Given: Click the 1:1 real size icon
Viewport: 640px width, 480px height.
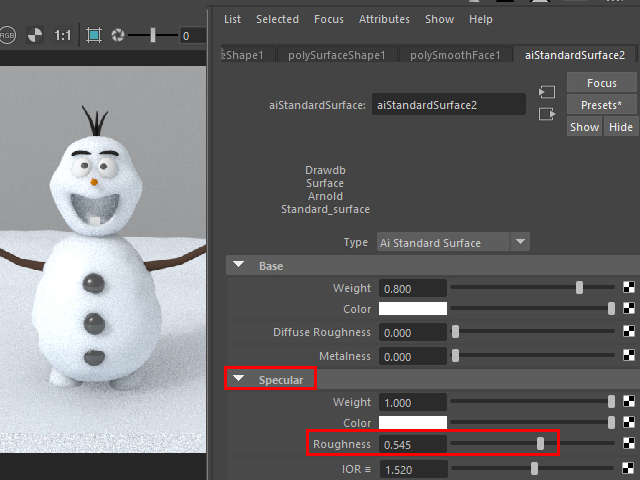Looking at the screenshot, I should (x=63, y=35).
